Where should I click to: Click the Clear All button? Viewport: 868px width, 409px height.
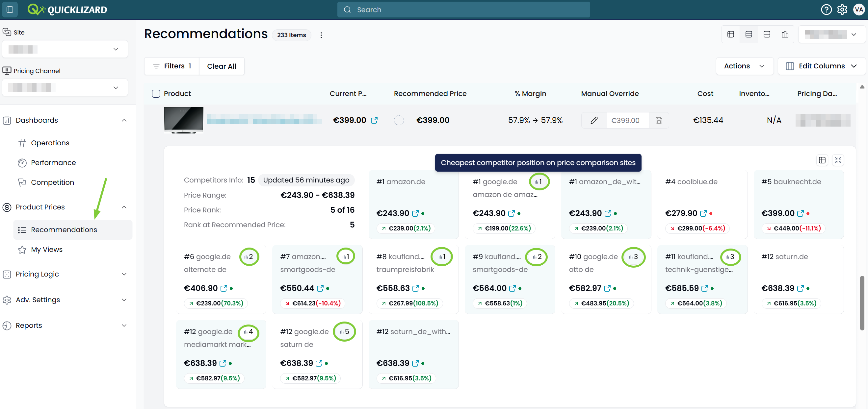click(x=222, y=66)
